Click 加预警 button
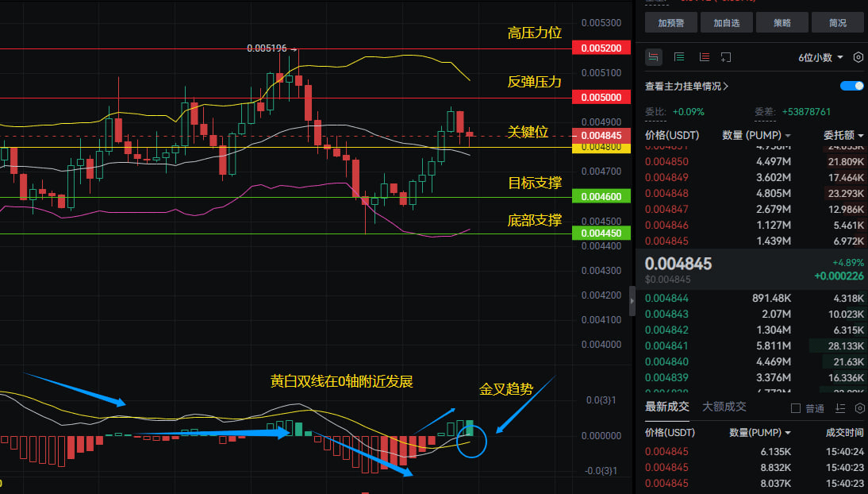Screen dimensions: 868x494 [671, 23]
